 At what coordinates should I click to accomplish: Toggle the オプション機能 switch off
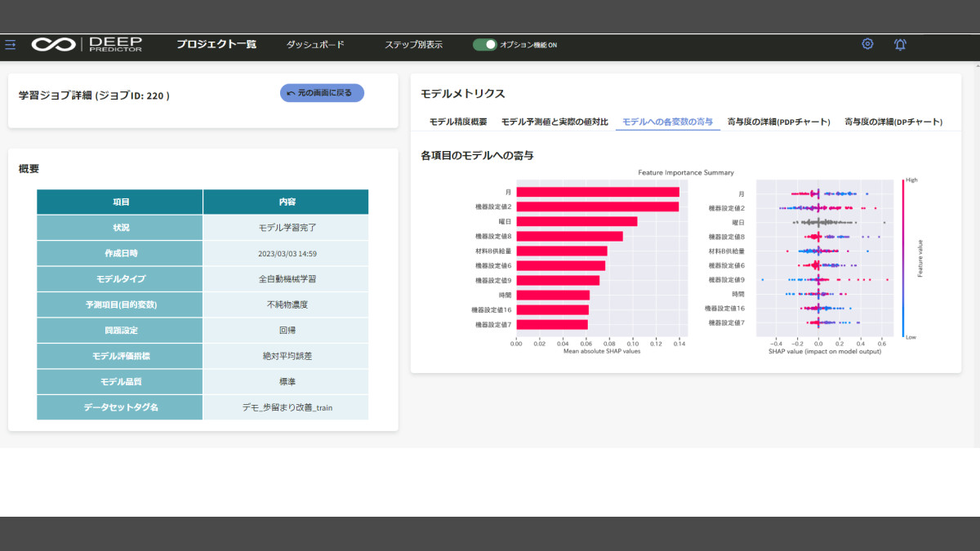pos(485,45)
